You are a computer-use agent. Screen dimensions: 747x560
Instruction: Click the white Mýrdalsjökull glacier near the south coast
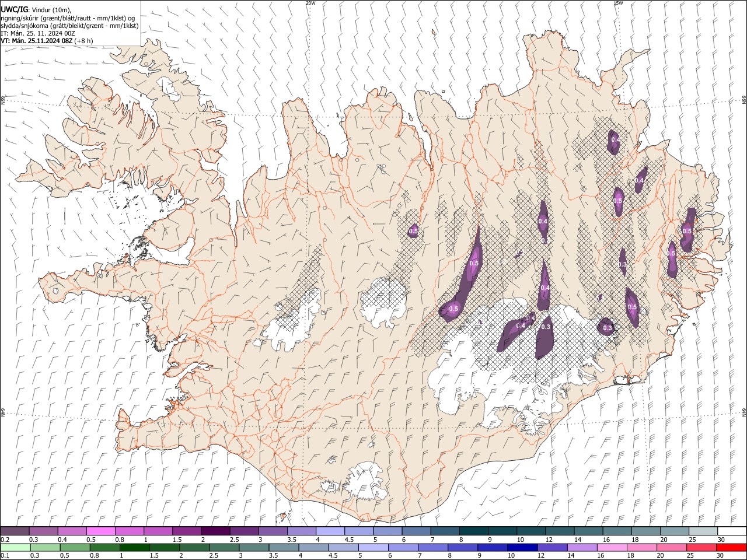pyautogui.click(x=365, y=481)
